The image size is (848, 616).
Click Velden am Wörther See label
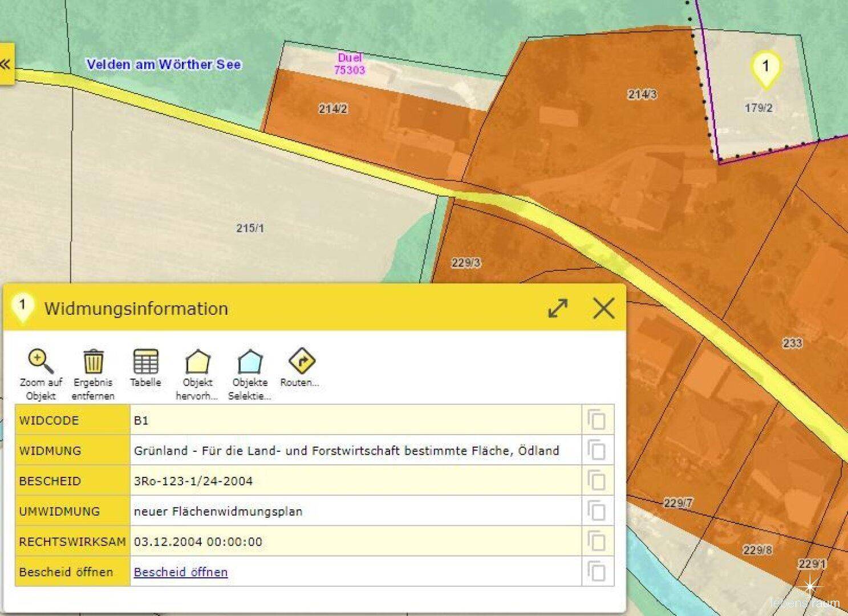[x=164, y=64]
